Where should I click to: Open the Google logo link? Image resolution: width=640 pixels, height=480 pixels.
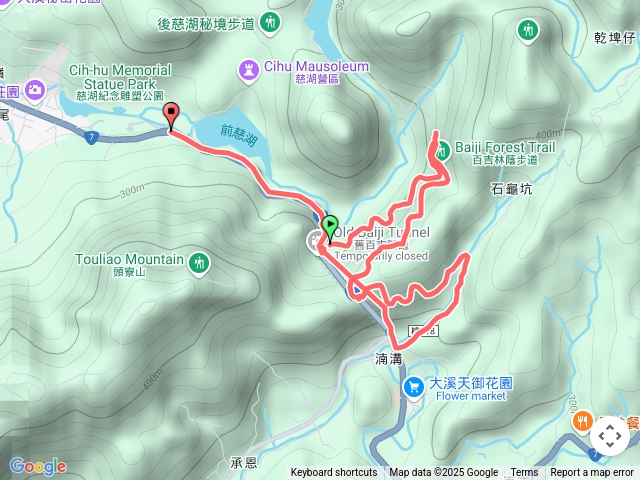(38, 467)
